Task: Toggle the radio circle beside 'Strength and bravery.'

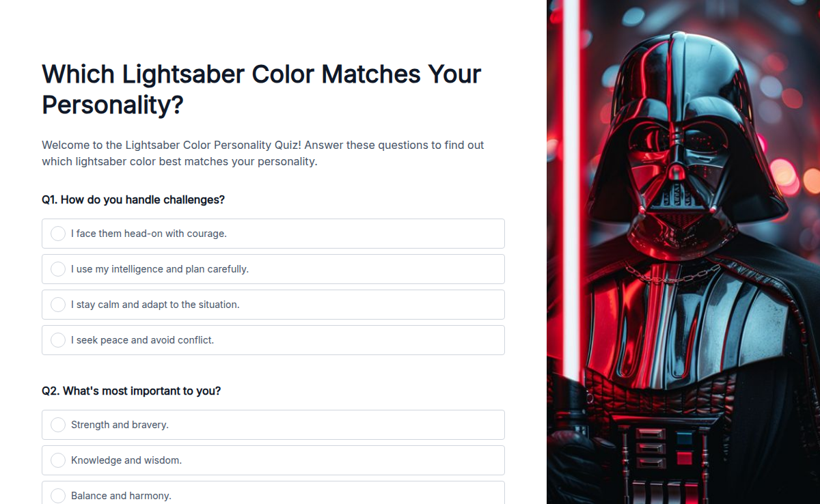Action: (x=58, y=424)
